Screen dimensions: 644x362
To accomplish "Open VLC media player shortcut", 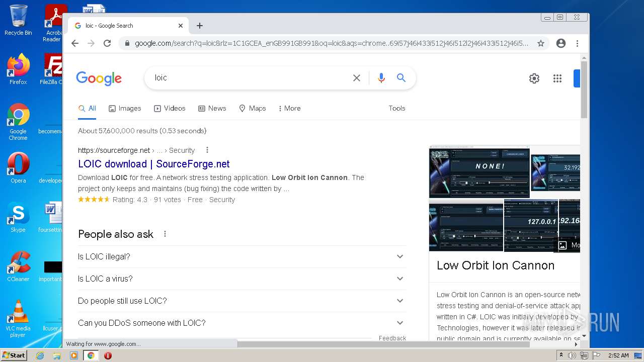I will [18, 319].
